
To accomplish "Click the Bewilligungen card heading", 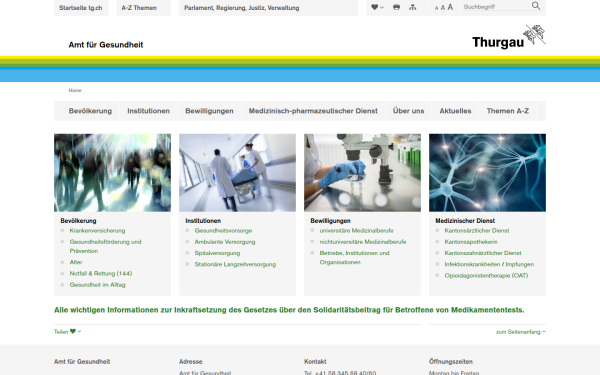I will (330, 221).
